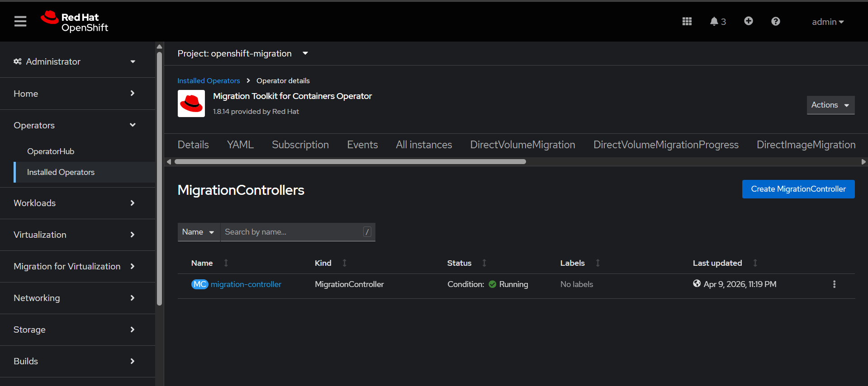This screenshot has width=868, height=386.
Task: Open the Project openshift-migration dropdown
Action: (243, 53)
